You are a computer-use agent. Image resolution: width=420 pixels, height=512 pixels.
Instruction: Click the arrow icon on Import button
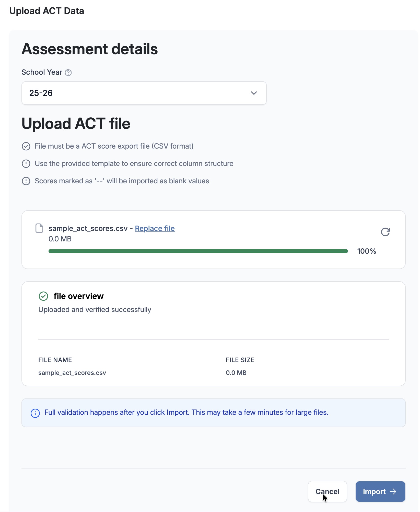[393, 492]
